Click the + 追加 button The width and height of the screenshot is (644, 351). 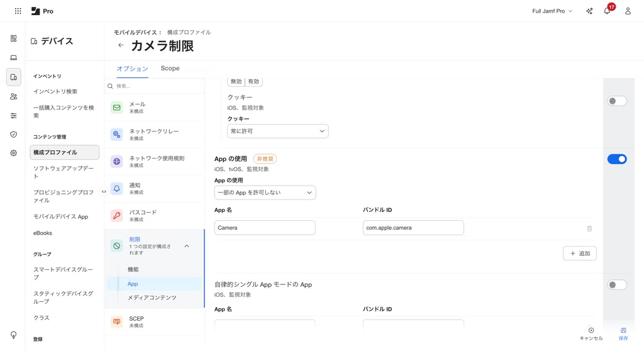[579, 253]
